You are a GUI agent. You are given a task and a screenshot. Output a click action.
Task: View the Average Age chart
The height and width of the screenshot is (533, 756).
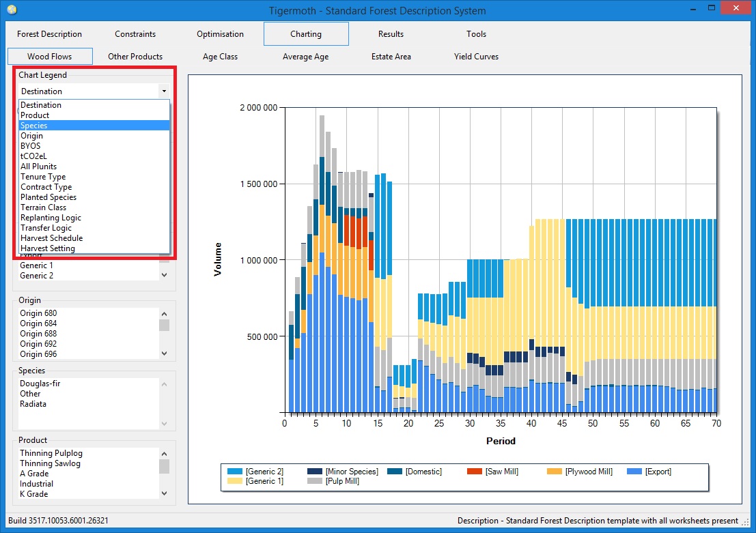coord(306,57)
